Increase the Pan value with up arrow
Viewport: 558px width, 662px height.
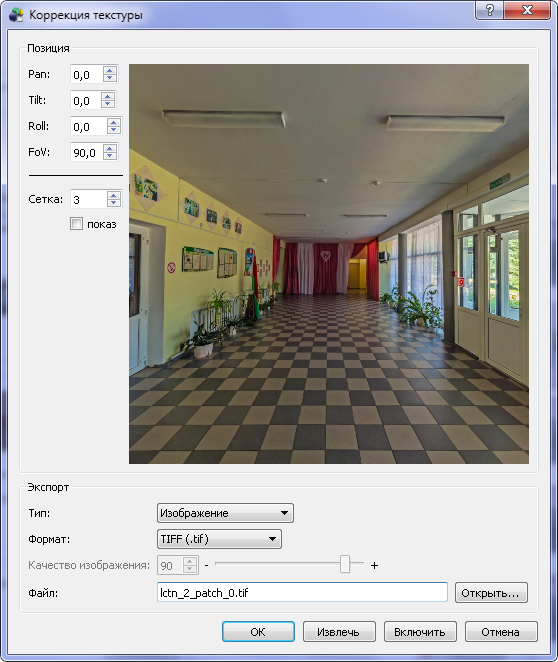(110, 71)
